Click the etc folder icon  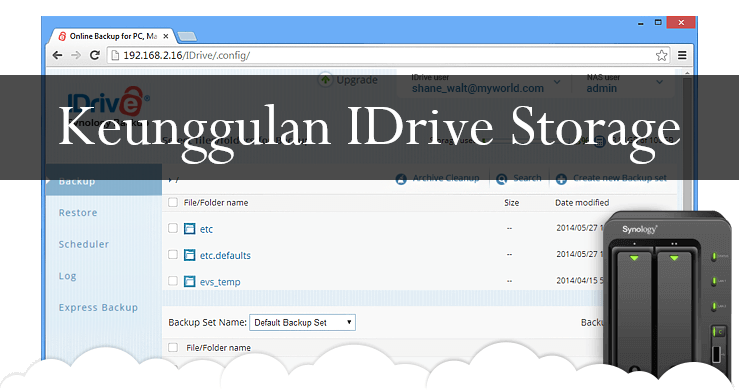click(x=189, y=229)
